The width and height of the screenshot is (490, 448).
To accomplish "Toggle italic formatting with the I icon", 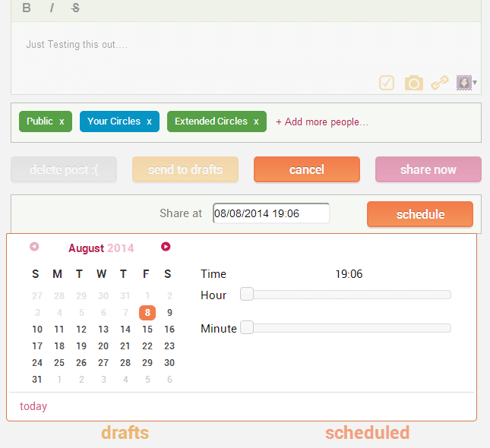I will (52, 8).
